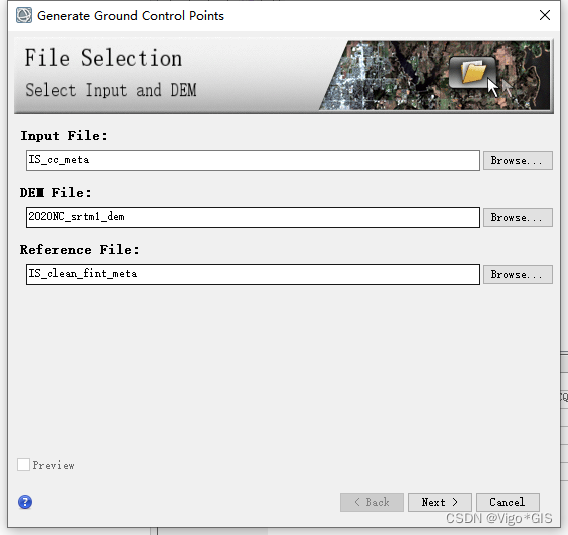Screen dimensions: 568x535
Task: Click the DEM File field with 2020NC_srtm1_dem
Action: (x=253, y=217)
